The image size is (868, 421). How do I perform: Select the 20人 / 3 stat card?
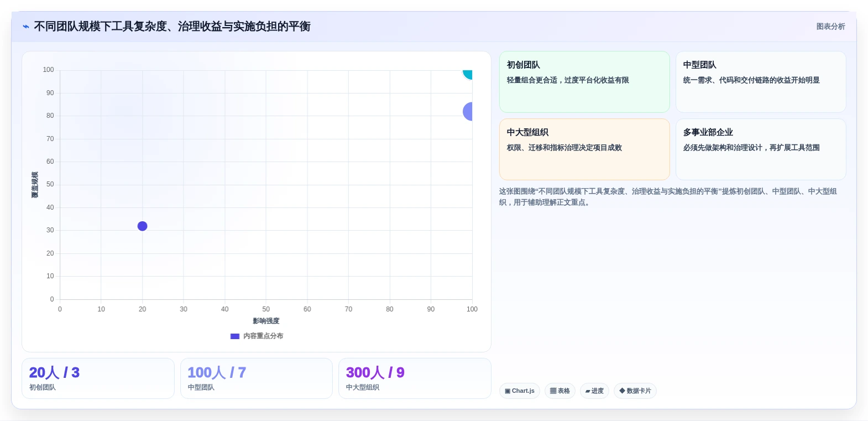coord(98,378)
